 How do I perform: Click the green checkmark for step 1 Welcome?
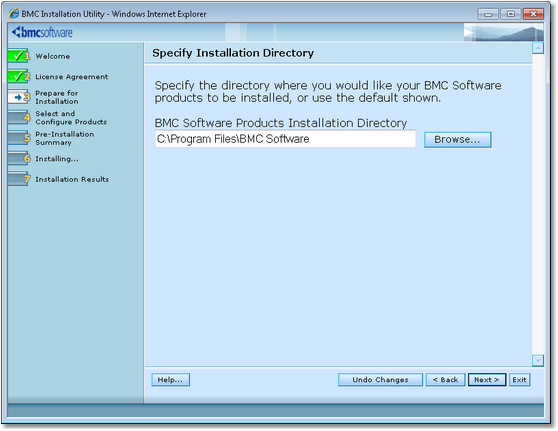(x=19, y=56)
